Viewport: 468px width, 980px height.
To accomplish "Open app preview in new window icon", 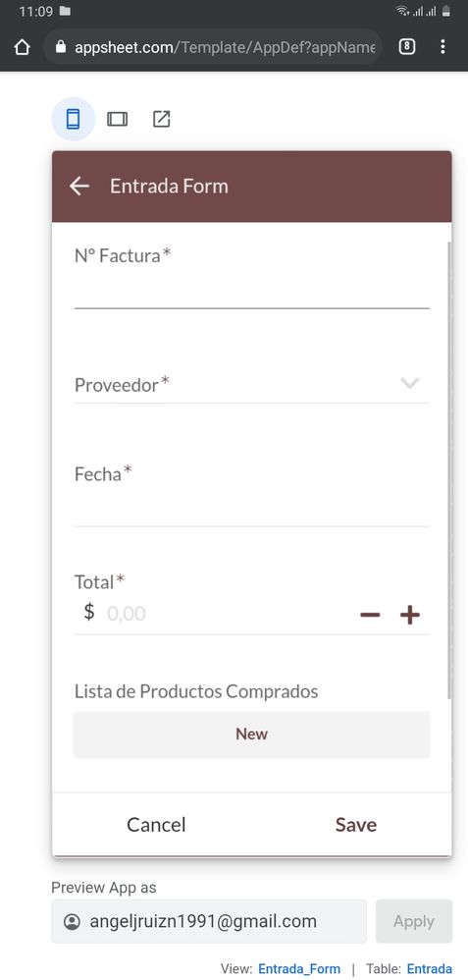I will click(x=162, y=119).
